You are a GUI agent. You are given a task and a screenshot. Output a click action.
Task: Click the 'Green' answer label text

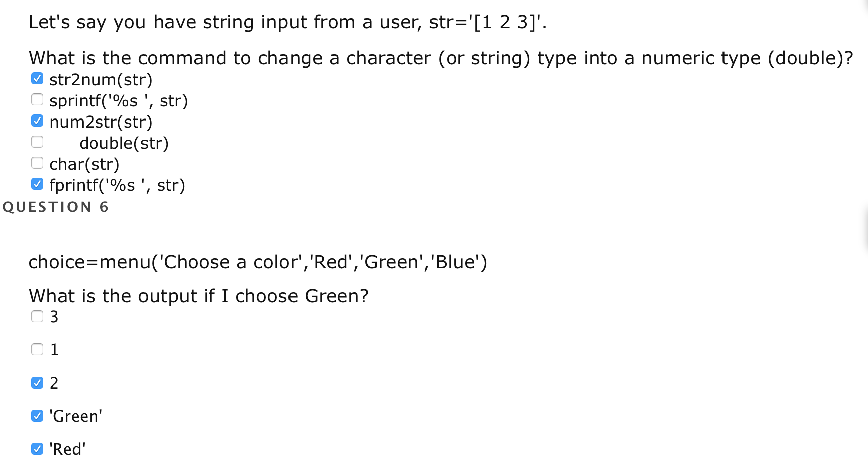[76, 416]
